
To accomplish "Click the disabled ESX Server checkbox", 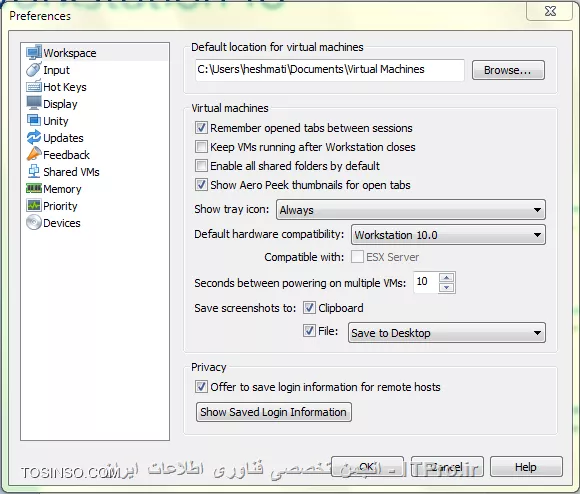I will click(357, 257).
